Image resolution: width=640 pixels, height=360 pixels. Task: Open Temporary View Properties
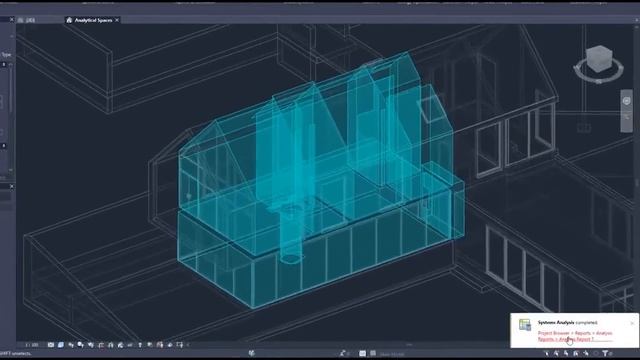[149, 345]
